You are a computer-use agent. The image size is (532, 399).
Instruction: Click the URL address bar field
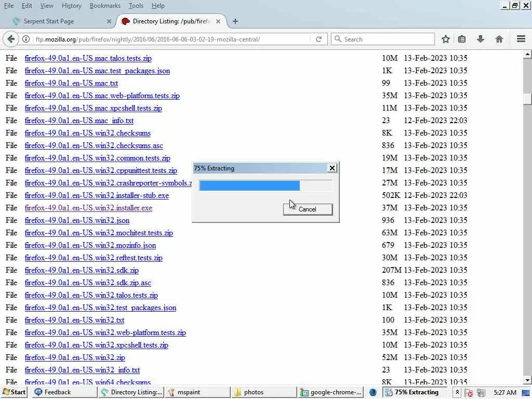click(171, 39)
